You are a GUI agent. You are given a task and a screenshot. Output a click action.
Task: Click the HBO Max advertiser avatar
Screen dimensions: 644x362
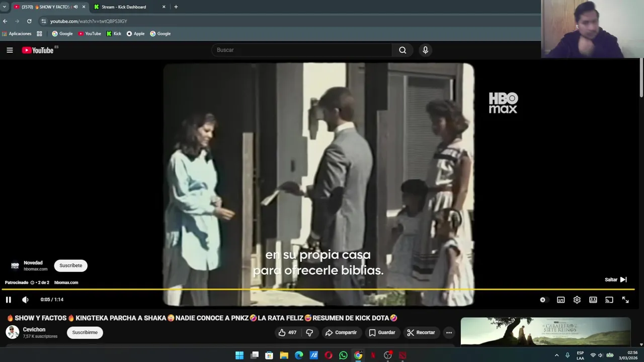(x=15, y=265)
